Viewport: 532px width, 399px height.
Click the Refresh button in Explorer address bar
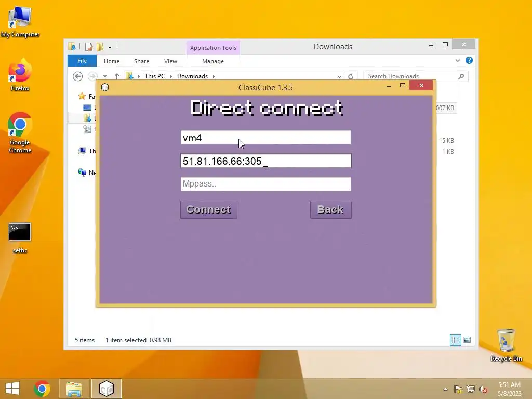[351, 77]
